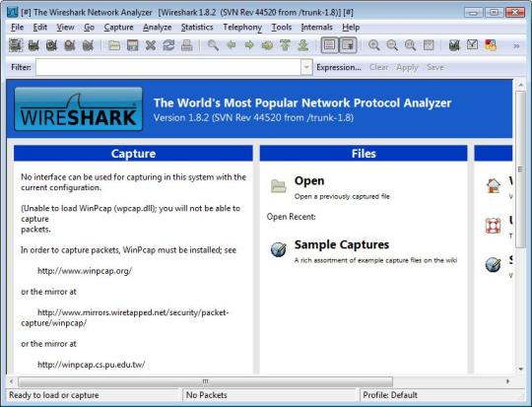The width and height of the screenshot is (532, 407).
Task: Open the File menu
Action: (x=18, y=28)
